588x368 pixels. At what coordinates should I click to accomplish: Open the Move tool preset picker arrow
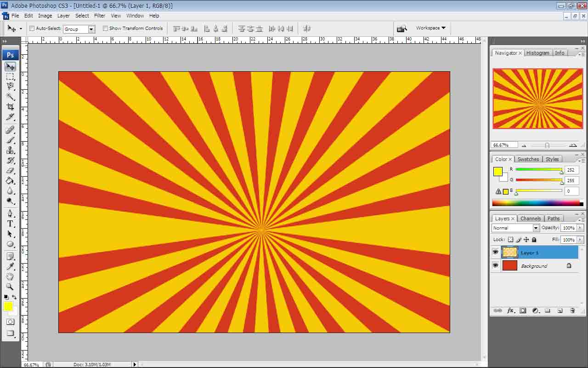[21, 29]
